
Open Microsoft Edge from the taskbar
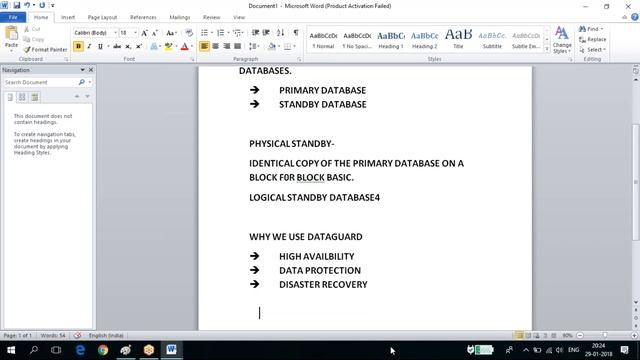tap(80, 350)
